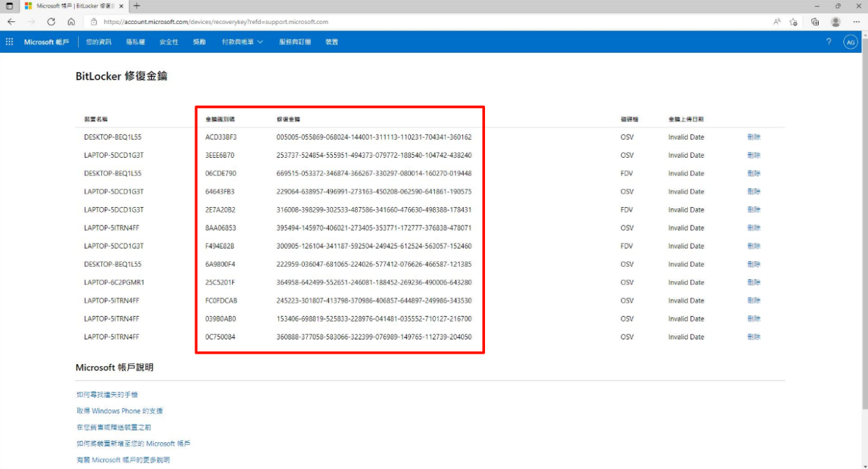Open the 獎勵 menu item

pos(199,42)
